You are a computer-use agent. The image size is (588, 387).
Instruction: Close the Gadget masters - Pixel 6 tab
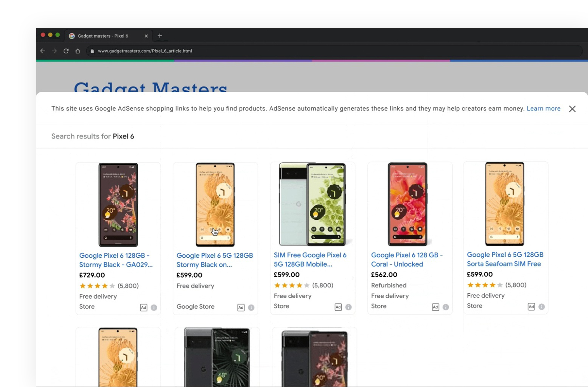pyautogui.click(x=146, y=36)
